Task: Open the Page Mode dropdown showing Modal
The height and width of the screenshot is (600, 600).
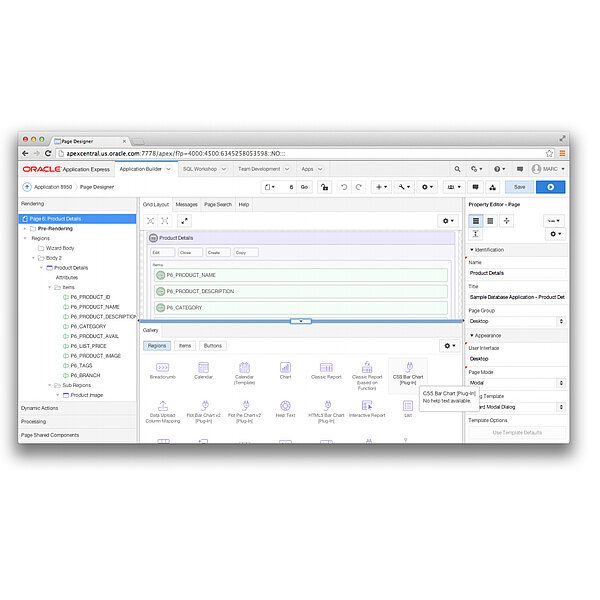Action: coord(516,382)
